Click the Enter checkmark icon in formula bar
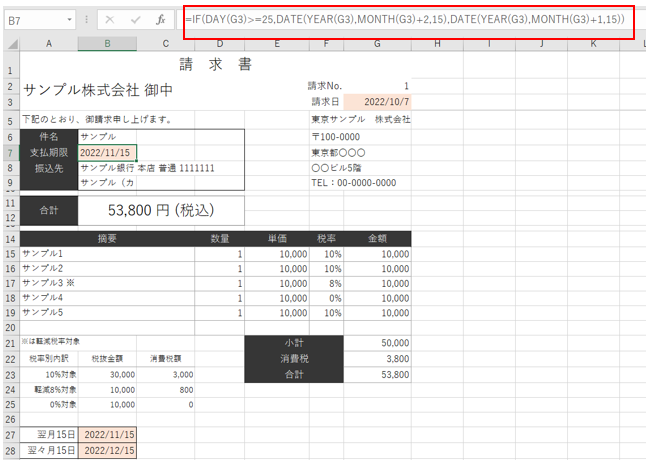The image size is (658, 466). click(x=135, y=20)
